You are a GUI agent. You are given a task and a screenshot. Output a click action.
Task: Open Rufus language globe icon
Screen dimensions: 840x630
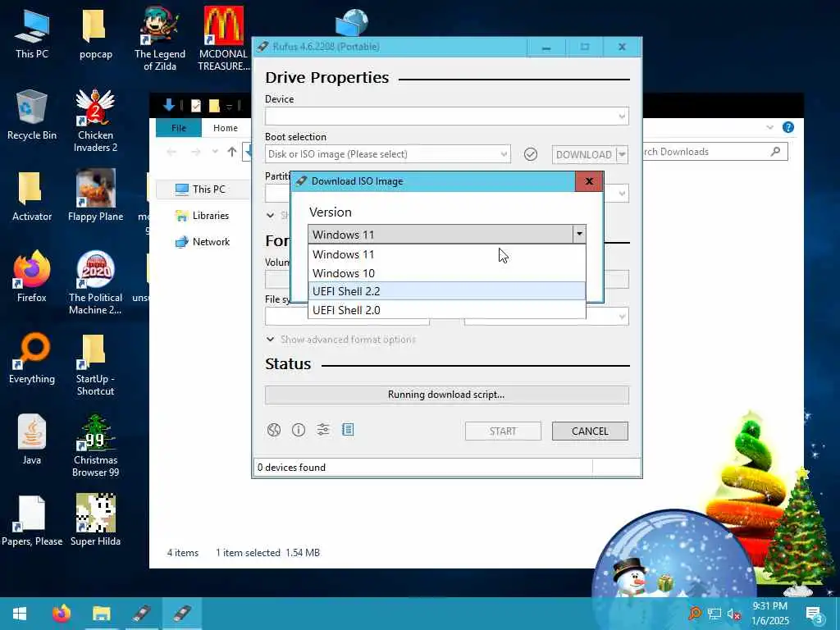pyautogui.click(x=274, y=430)
